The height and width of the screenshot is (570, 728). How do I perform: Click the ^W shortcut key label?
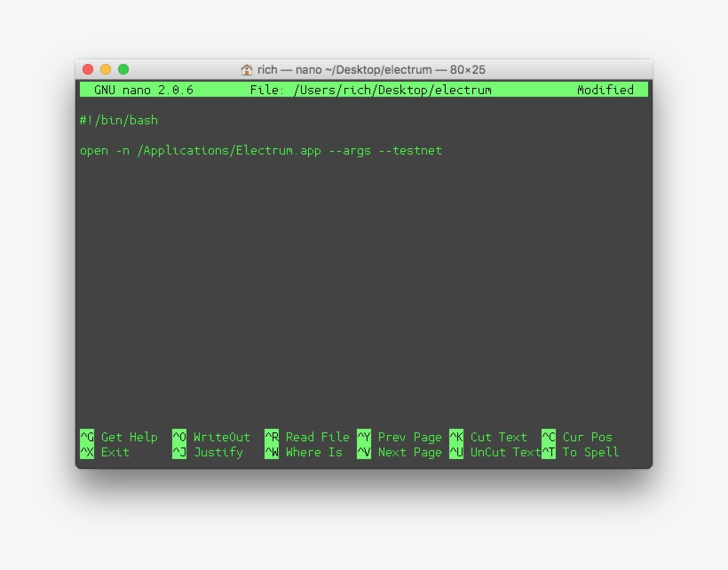[x=272, y=452]
